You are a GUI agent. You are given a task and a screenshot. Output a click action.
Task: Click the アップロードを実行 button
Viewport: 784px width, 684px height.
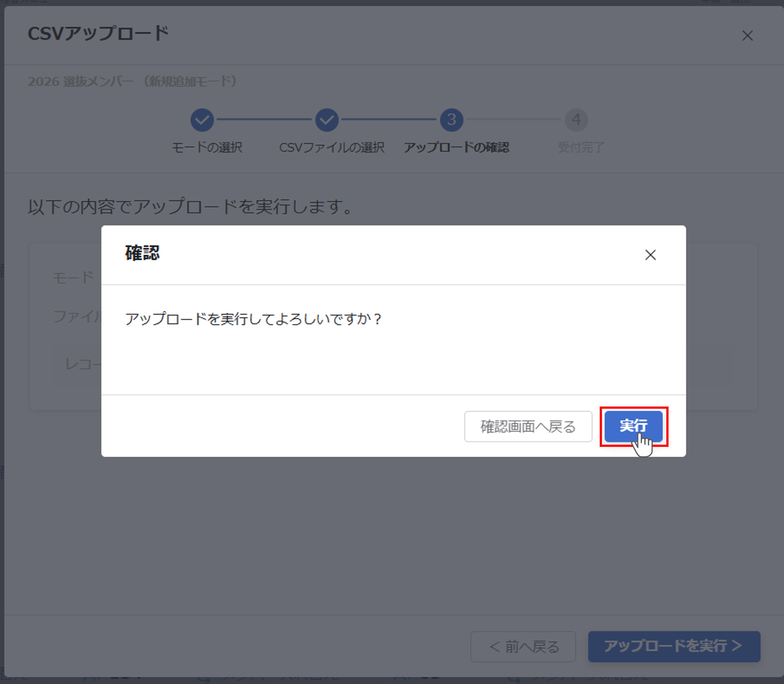point(674,646)
